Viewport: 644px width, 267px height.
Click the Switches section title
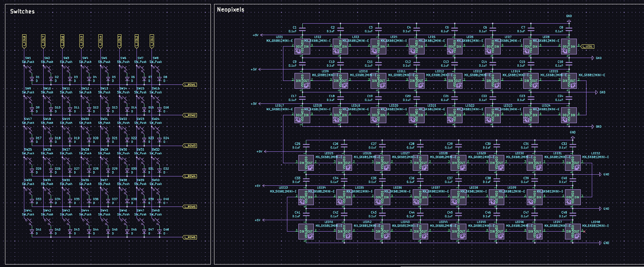pyautogui.click(x=22, y=11)
